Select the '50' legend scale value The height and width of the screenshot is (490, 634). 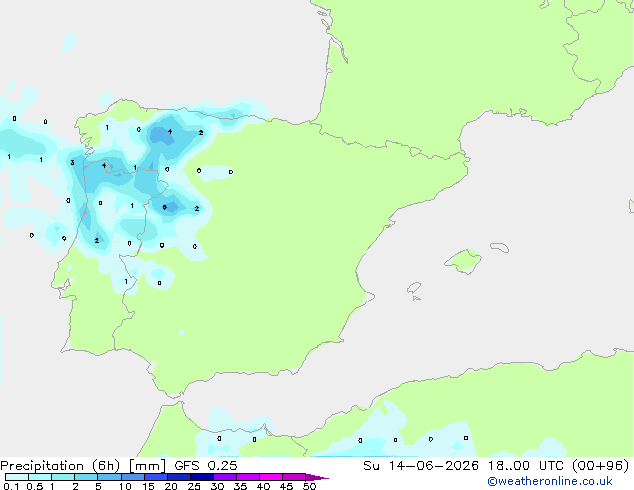(309, 486)
